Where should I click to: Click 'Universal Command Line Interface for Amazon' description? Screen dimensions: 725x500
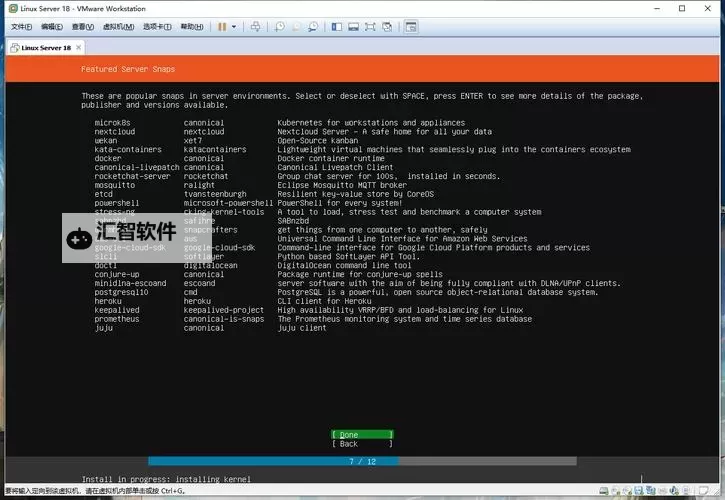(402, 239)
